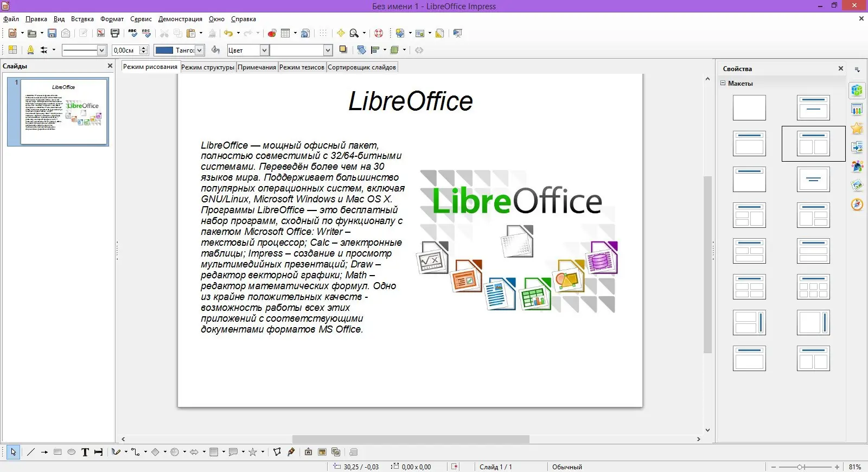Click the line width 0,00см field
The width and height of the screenshot is (868, 472).
pyautogui.click(x=126, y=50)
